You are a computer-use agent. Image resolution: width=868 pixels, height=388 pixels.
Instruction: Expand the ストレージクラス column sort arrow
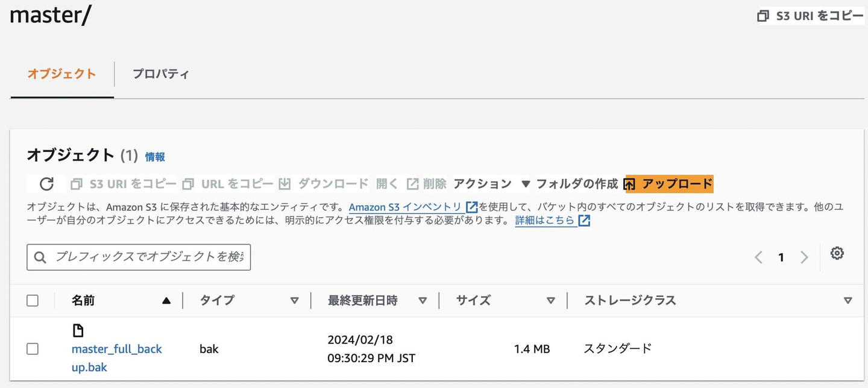[x=848, y=301]
